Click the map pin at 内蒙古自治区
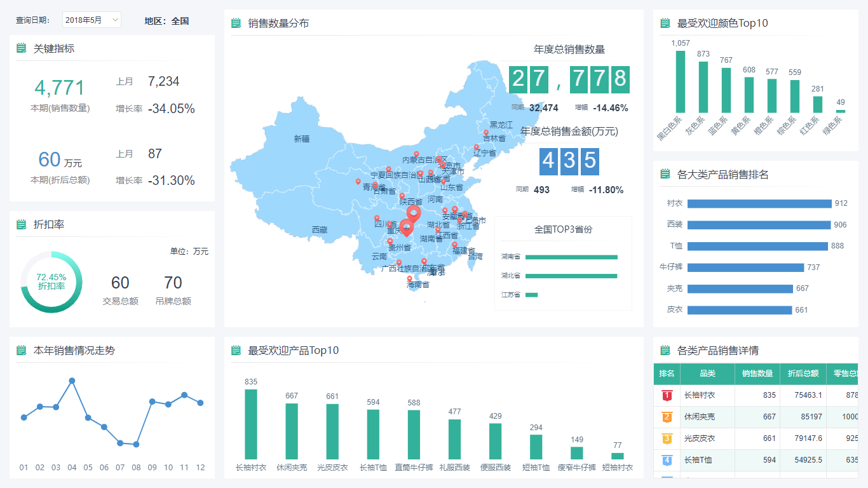This screenshot has width=868, height=488. click(x=416, y=154)
